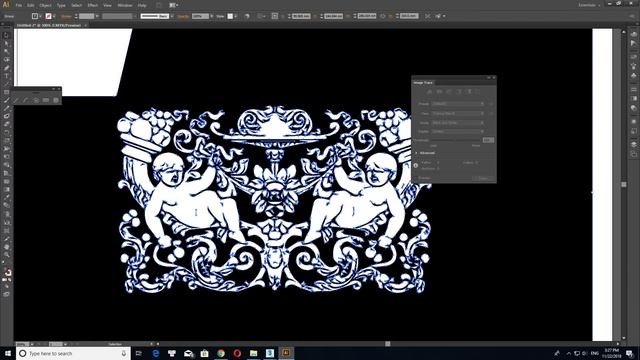Open Opera browser from the taskbar
The height and width of the screenshot is (360, 640).
coord(237,353)
